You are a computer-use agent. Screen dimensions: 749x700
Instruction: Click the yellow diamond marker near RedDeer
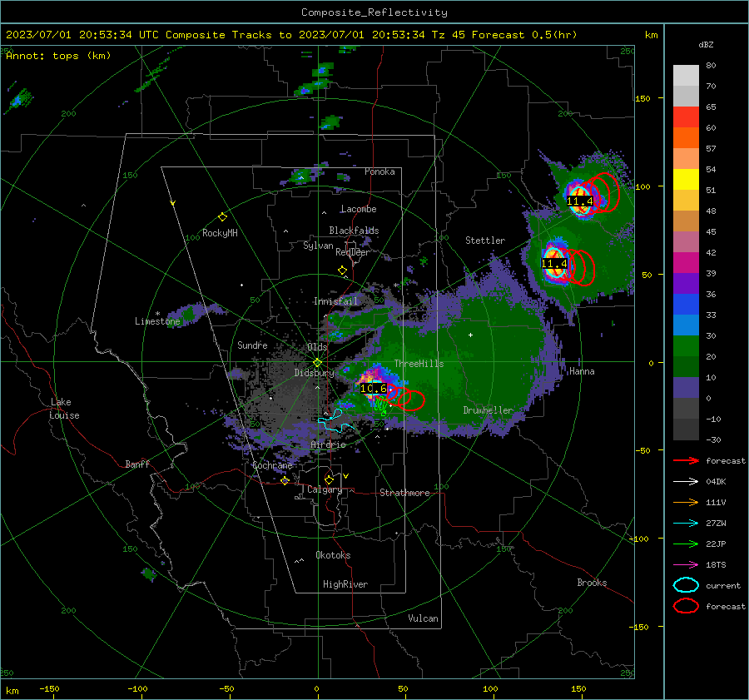pos(342,271)
